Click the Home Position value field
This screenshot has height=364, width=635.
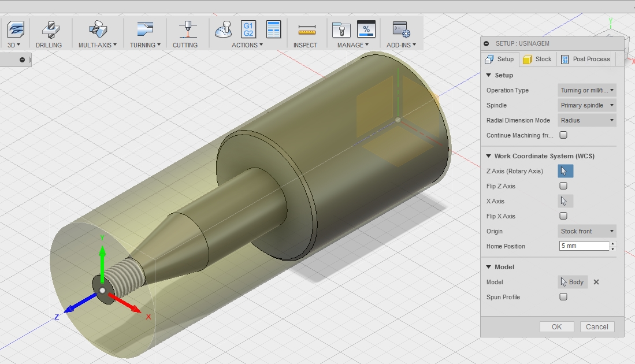(584, 246)
